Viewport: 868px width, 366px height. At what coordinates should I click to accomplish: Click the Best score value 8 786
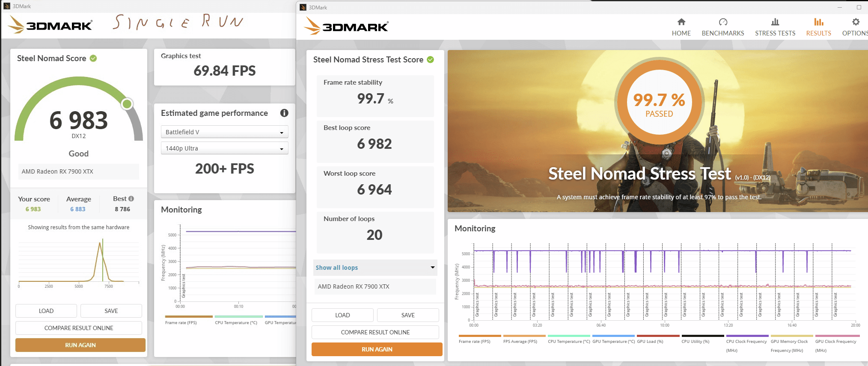point(122,209)
